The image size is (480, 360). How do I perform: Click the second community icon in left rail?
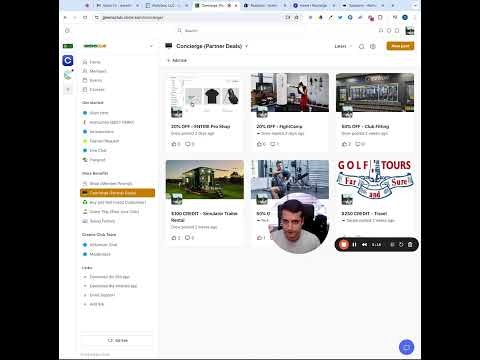[68, 75]
